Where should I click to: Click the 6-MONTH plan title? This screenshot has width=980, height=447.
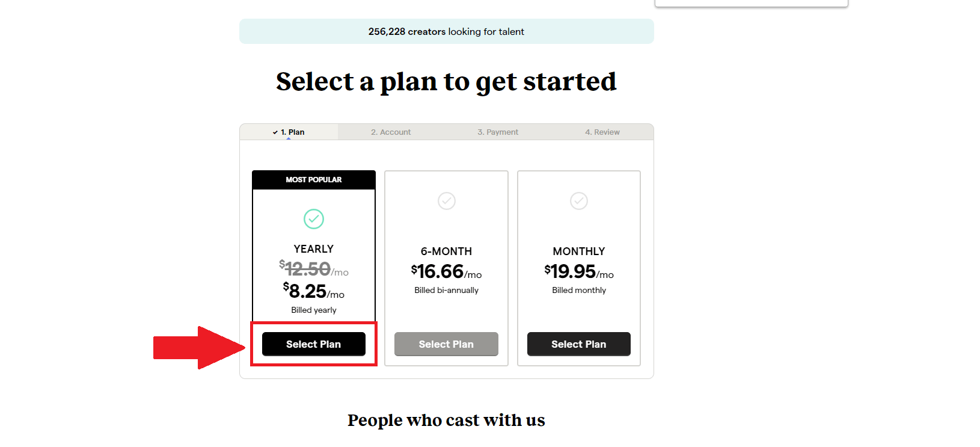447,251
